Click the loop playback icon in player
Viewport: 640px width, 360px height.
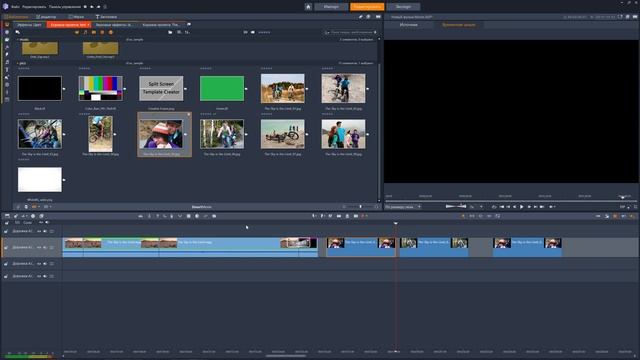pyautogui.click(x=494, y=207)
